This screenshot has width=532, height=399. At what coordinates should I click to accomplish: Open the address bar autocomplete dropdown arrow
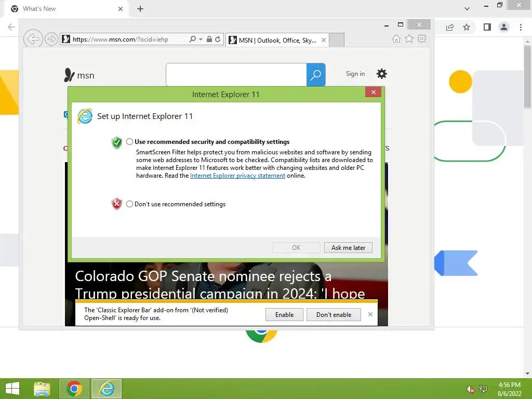click(201, 39)
